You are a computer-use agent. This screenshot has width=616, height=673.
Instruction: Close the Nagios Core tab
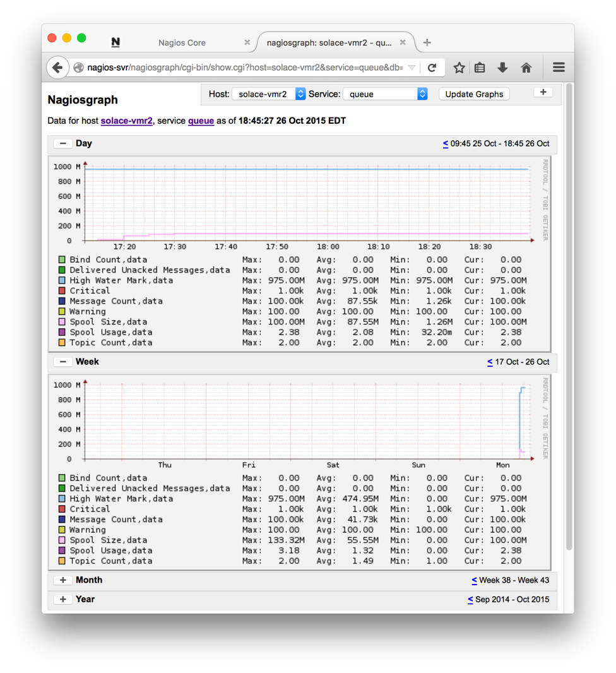click(x=247, y=42)
